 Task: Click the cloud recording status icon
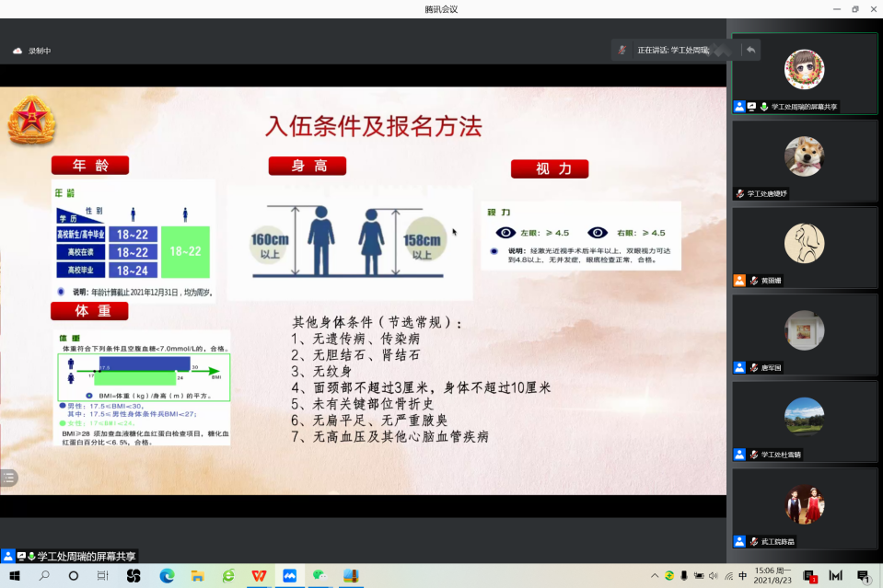point(17,51)
